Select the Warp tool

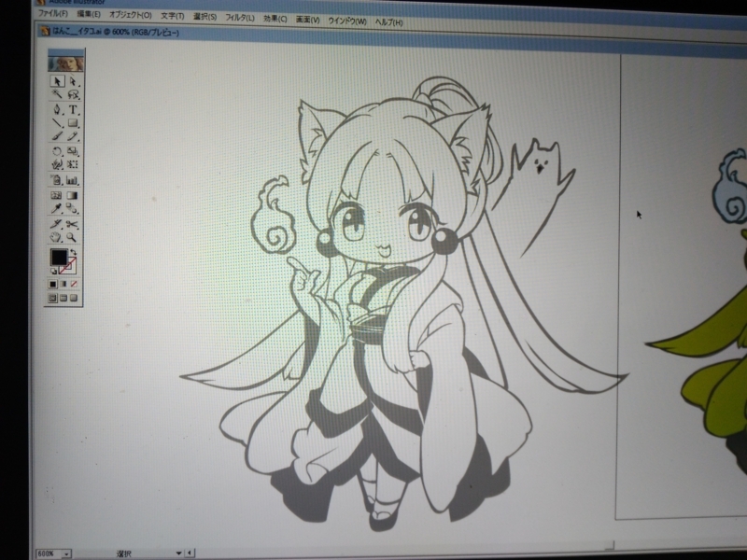coord(57,165)
